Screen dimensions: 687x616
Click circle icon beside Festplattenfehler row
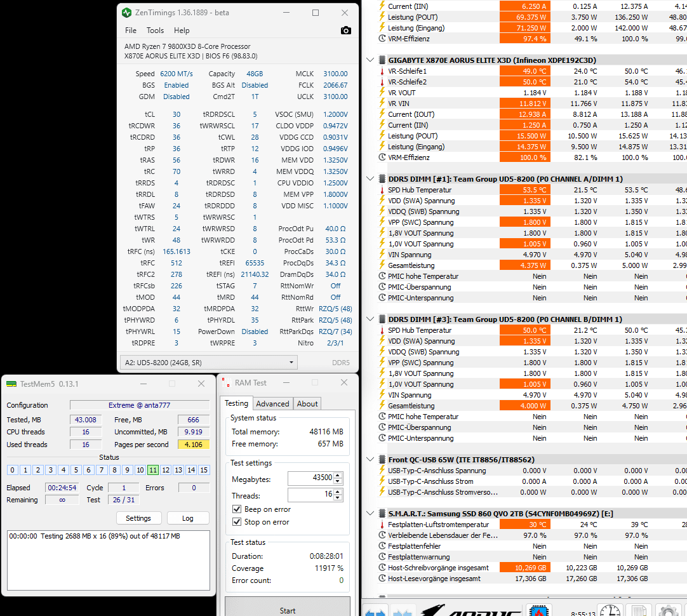coord(382,546)
